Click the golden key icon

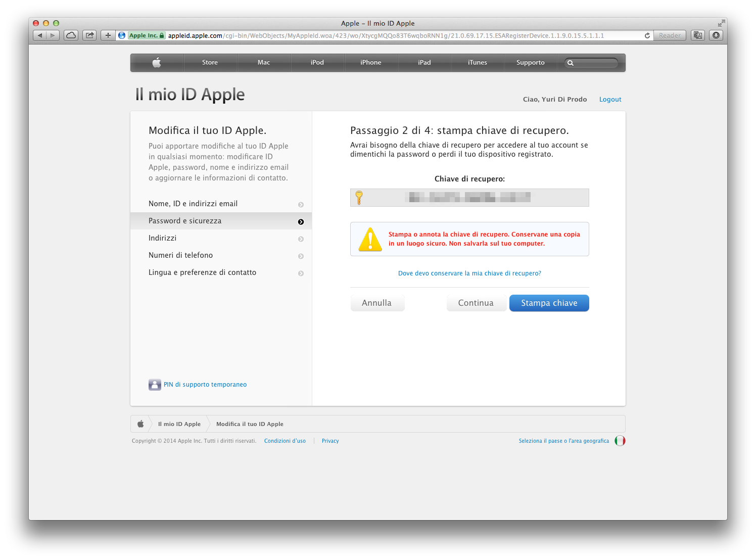pyautogui.click(x=359, y=198)
